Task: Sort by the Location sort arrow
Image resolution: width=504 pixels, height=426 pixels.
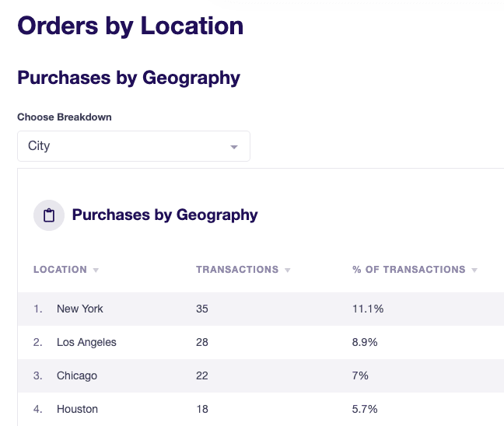Action: coord(96,271)
